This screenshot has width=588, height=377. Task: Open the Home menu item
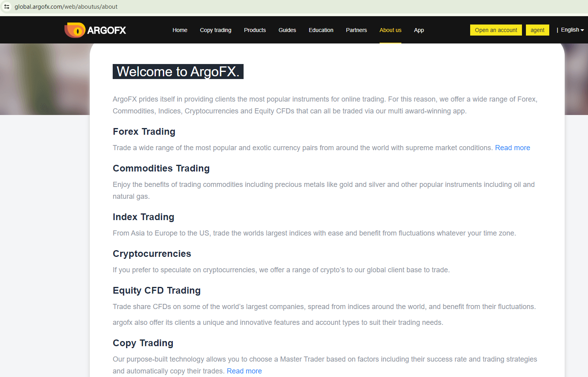pos(180,30)
